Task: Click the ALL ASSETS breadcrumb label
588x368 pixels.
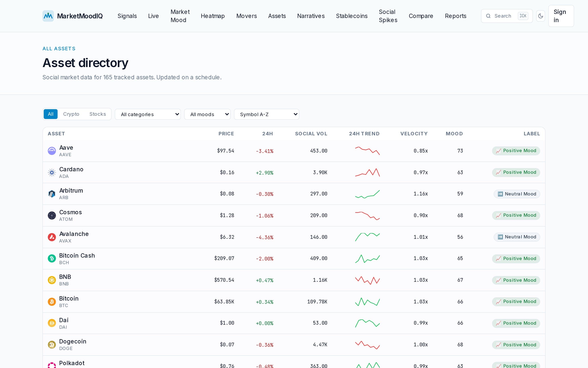Action: tap(59, 49)
